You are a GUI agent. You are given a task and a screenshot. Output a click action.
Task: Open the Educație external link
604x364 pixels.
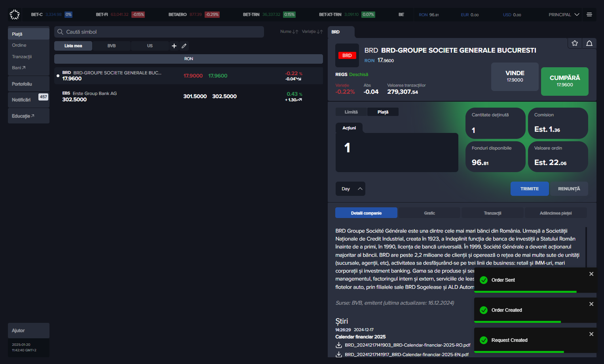click(x=28, y=116)
